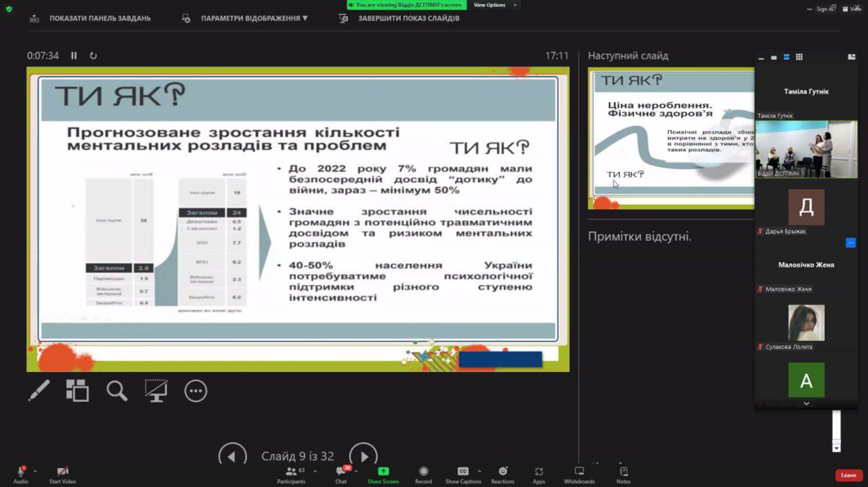This screenshot has width=868, height=487.
Task: Select the pen and laser pointer tool
Action: tap(39, 391)
